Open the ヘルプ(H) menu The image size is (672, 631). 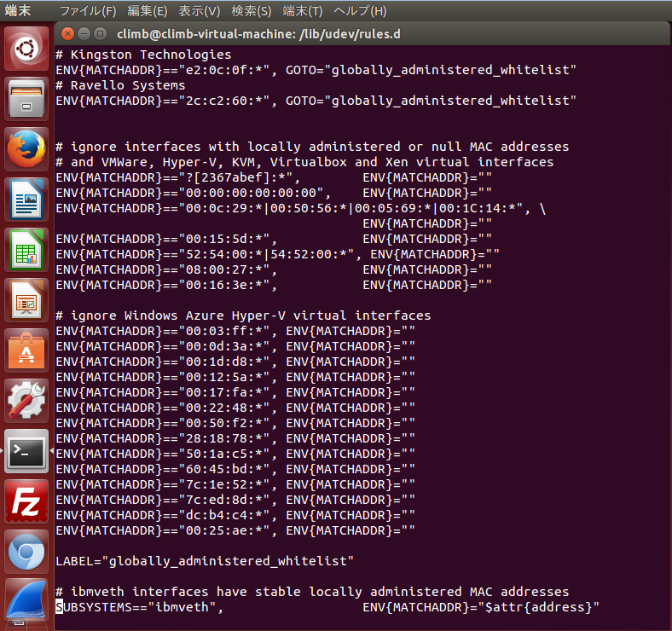point(360,11)
